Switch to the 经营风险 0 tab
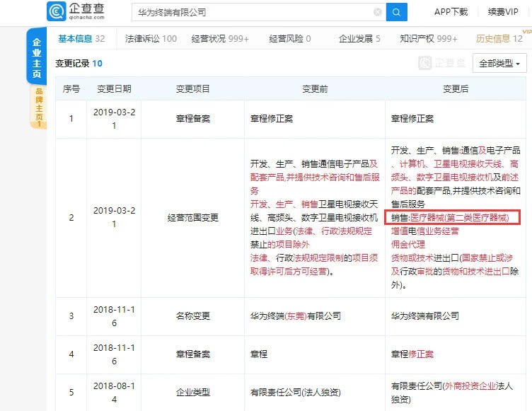The width and height of the screenshot is (532, 411). [290, 39]
